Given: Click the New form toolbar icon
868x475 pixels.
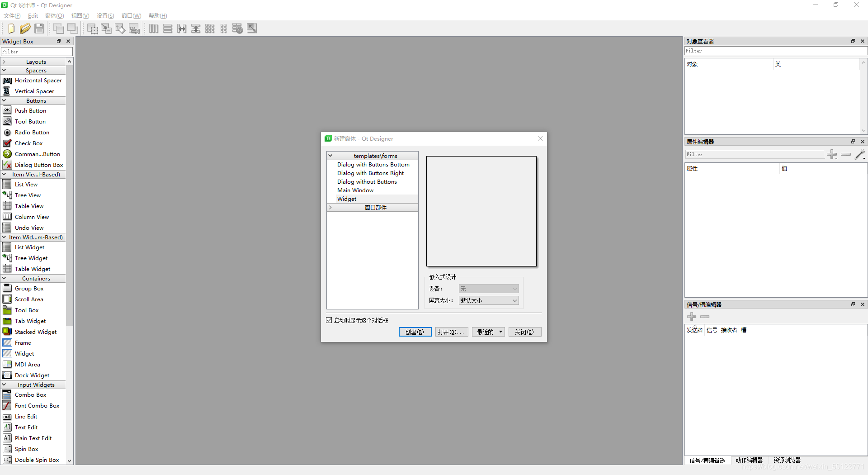Looking at the screenshot, I should 11,28.
